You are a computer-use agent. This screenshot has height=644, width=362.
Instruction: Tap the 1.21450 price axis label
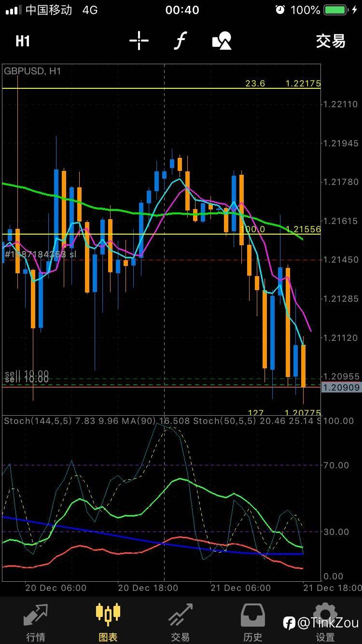tap(341, 260)
